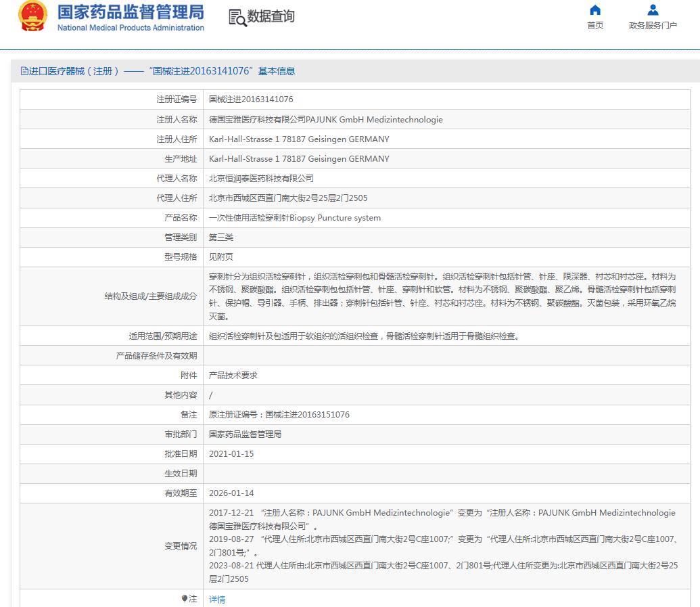Click expiry date 2026-01-14
700x607 pixels.
coord(231,493)
